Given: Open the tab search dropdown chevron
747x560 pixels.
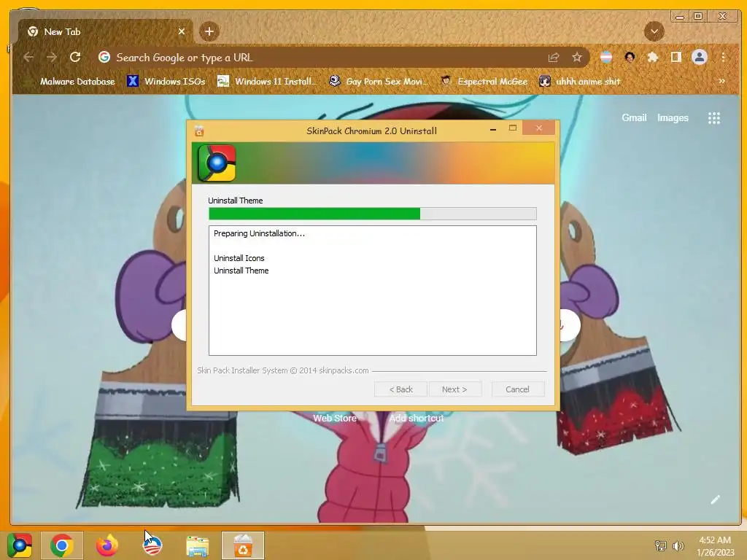Looking at the screenshot, I should click(654, 31).
